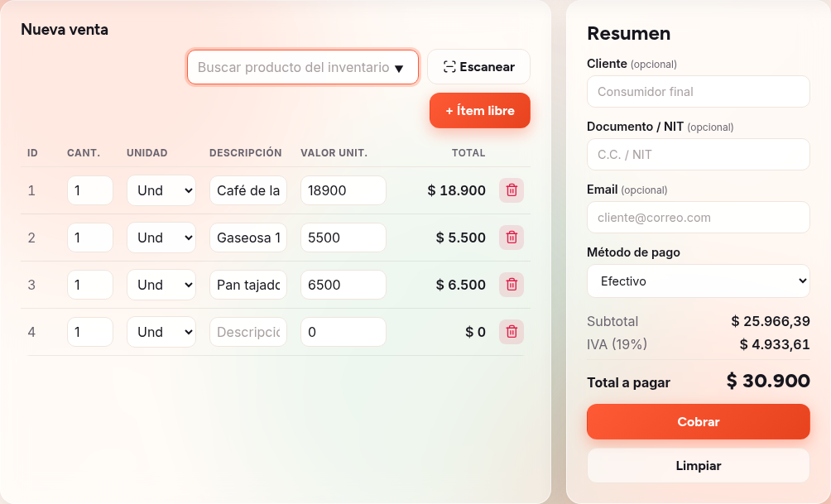Add a free item with Ítem libre button
Image resolution: width=831 pixels, height=504 pixels.
479,110
